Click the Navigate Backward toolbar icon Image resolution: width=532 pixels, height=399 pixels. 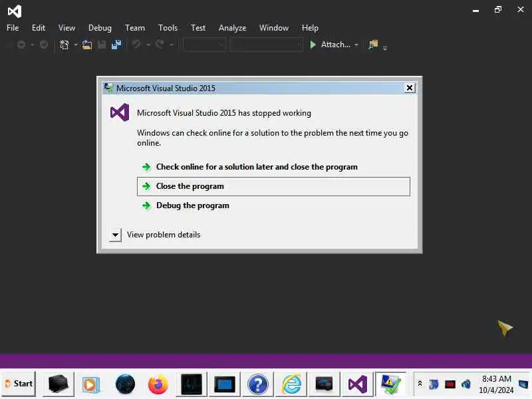point(21,45)
